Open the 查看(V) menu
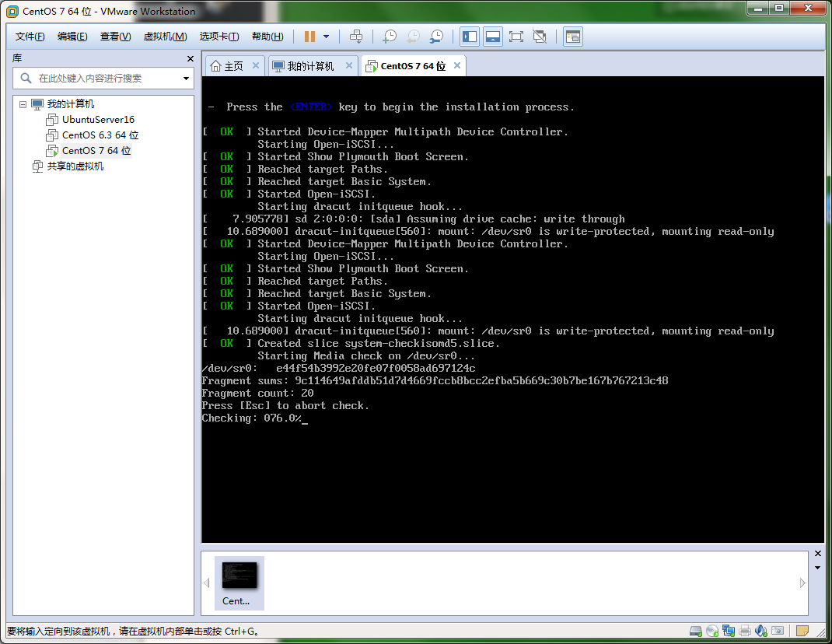 [x=115, y=37]
